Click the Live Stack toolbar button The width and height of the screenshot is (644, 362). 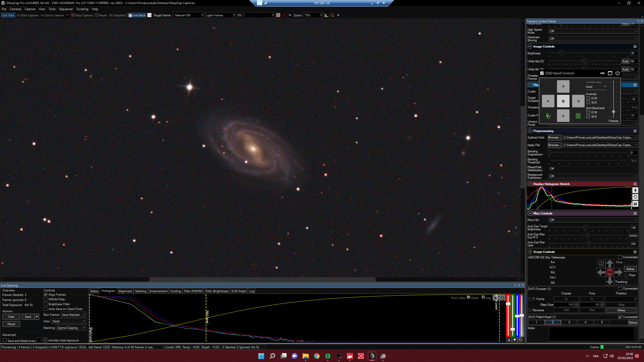(x=137, y=15)
